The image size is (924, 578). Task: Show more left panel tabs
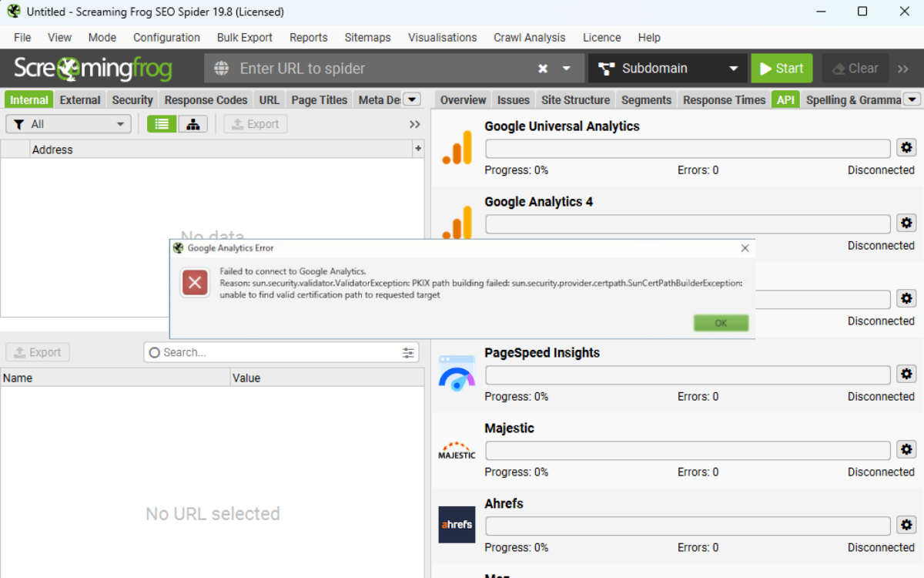(412, 99)
